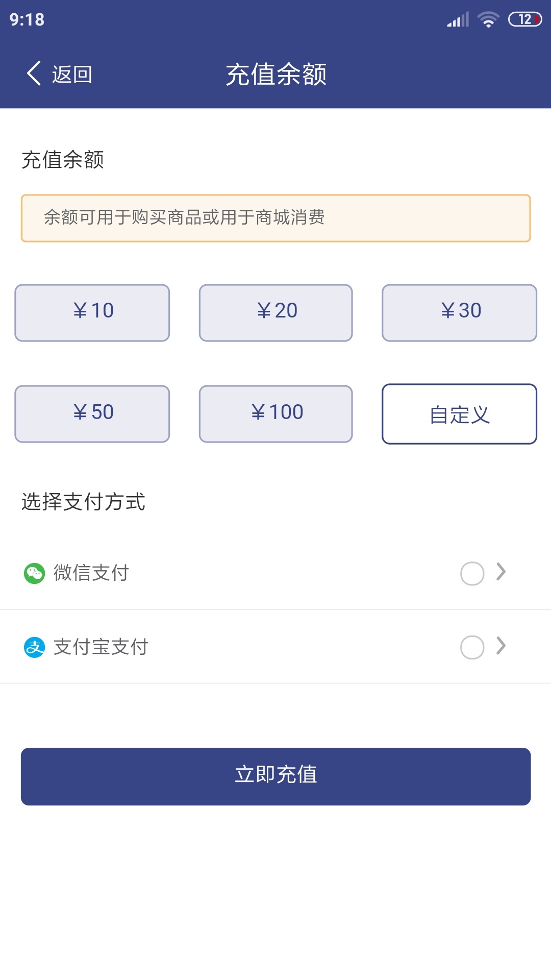
Task: Choose the ¥10 recharge amount
Action: (92, 312)
